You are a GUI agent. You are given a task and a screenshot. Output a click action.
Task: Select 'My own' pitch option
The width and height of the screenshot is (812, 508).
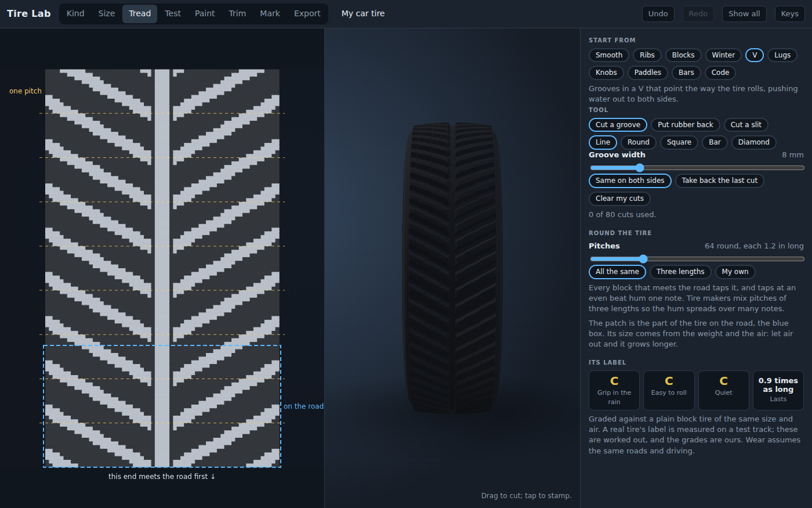tap(735, 272)
